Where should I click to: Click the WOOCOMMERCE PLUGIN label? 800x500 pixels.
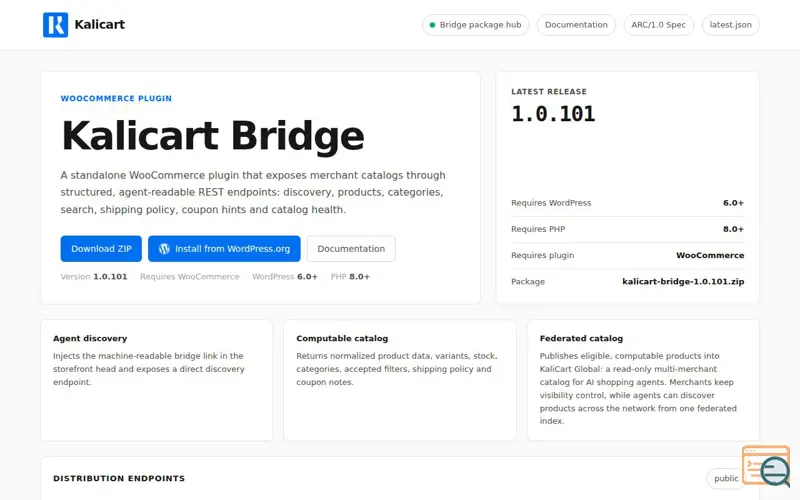pos(116,98)
